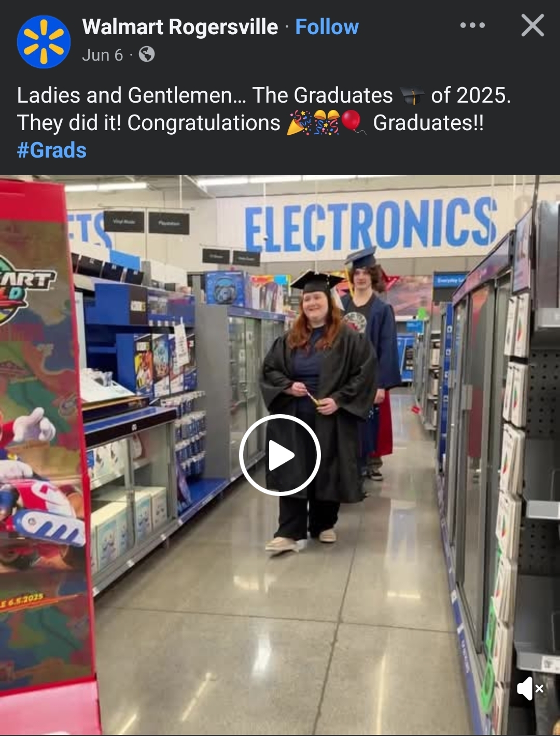Screen dimensions: 560x736
Task: Open the Walmart Rogersville page name
Action: (x=180, y=27)
